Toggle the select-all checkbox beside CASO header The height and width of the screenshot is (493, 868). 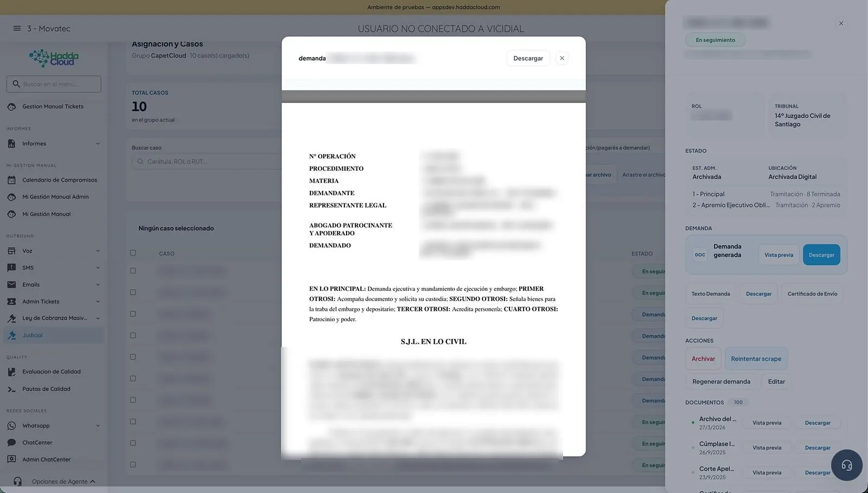click(x=133, y=253)
